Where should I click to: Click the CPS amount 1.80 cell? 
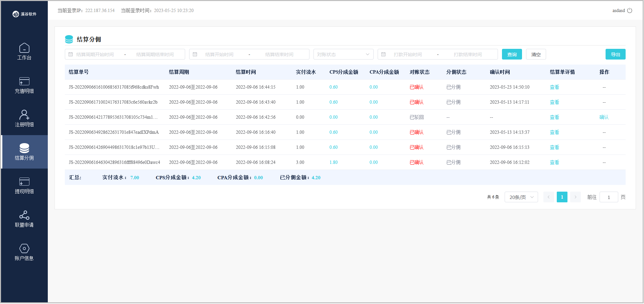tap(333, 162)
